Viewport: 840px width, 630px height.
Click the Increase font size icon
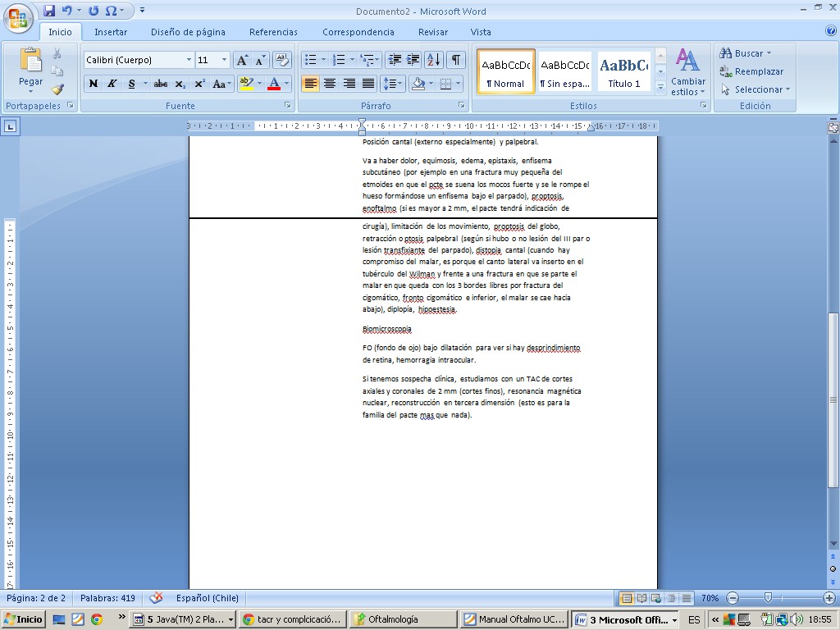(242, 60)
